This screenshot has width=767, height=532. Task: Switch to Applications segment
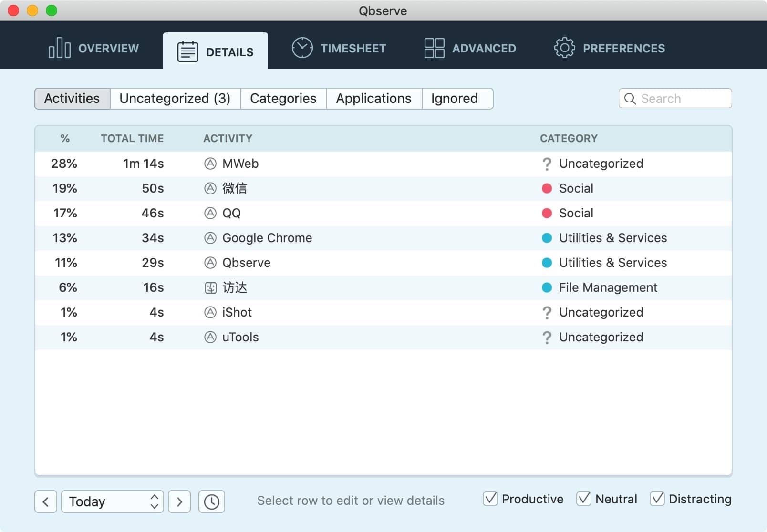pos(374,99)
